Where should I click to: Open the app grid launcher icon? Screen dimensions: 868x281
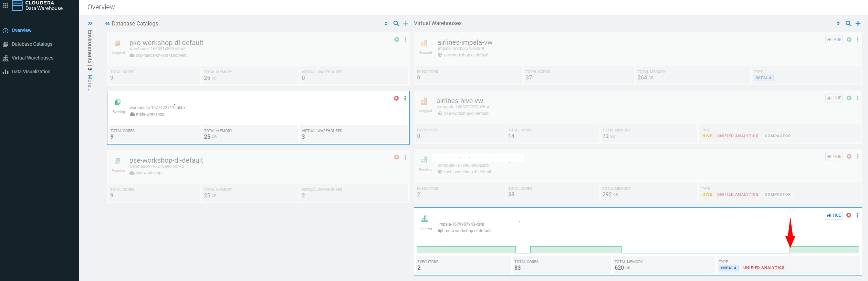6,6
